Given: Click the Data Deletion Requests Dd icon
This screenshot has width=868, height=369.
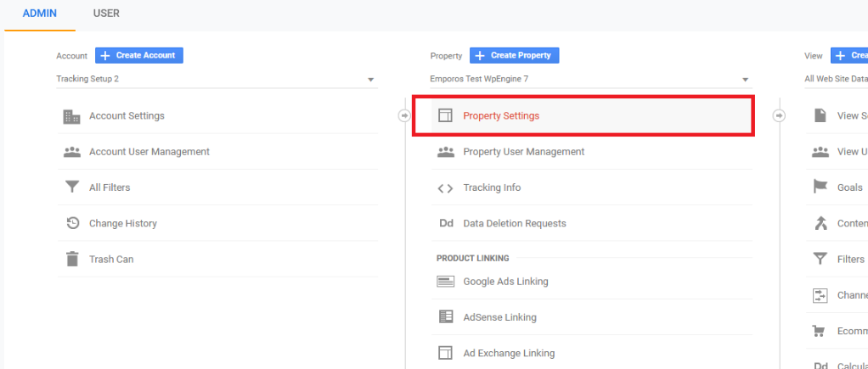Looking at the screenshot, I should point(445,224).
